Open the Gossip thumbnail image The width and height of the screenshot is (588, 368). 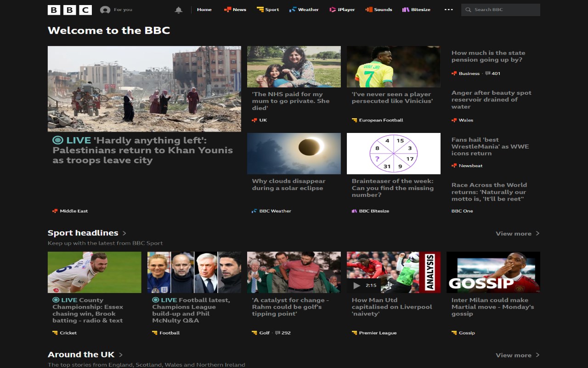point(493,272)
